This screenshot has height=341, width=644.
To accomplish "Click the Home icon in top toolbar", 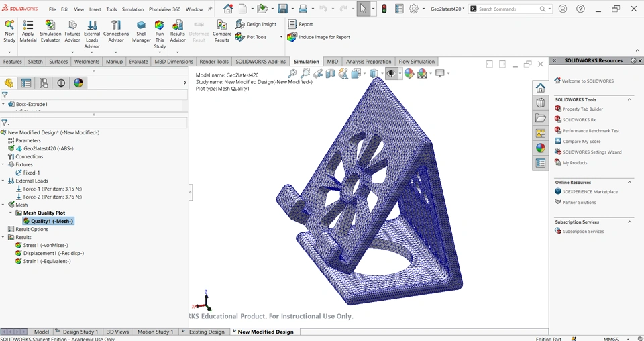I will pos(228,9).
